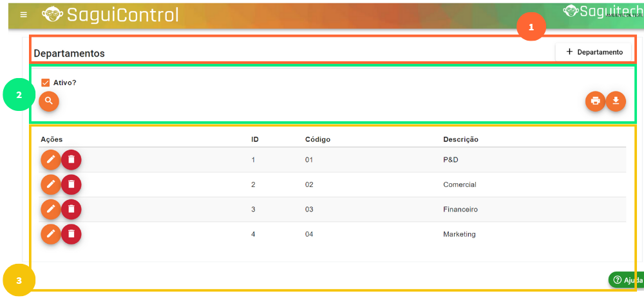Delete the Financeiro department
This screenshot has width=644, height=298.
click(x=71, y=209)
